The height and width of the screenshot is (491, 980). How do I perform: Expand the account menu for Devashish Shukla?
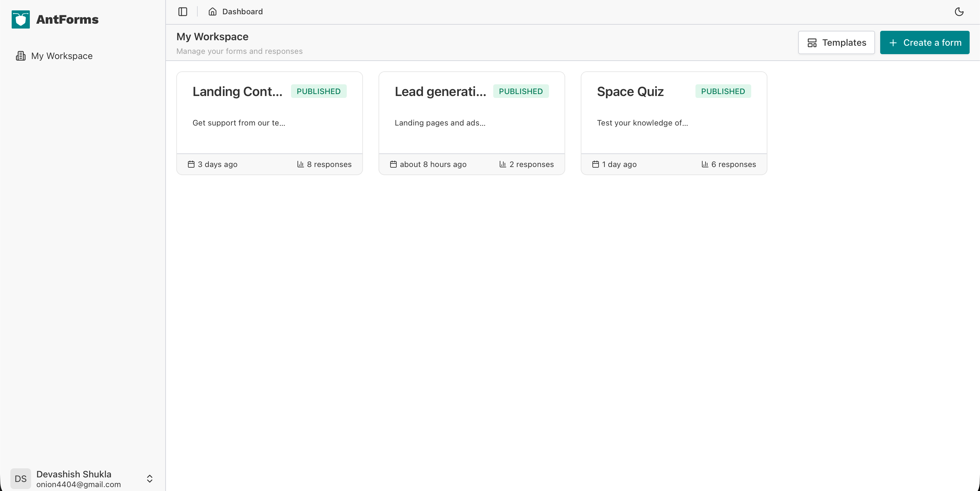(x=149, y=478)
